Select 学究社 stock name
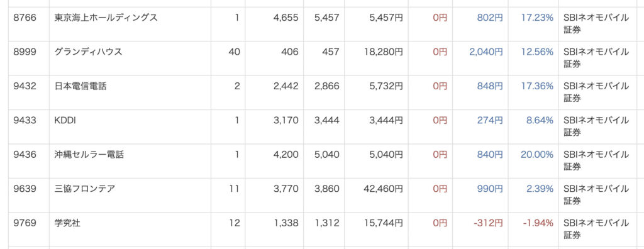The image size is (644, 249). (67, 223)
